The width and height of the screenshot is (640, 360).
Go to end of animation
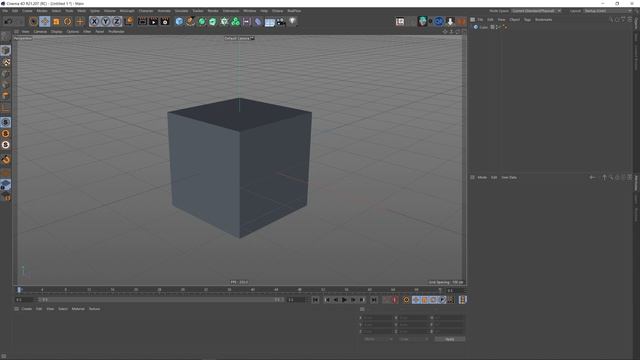pyautogui.click(x=373, y=300)
